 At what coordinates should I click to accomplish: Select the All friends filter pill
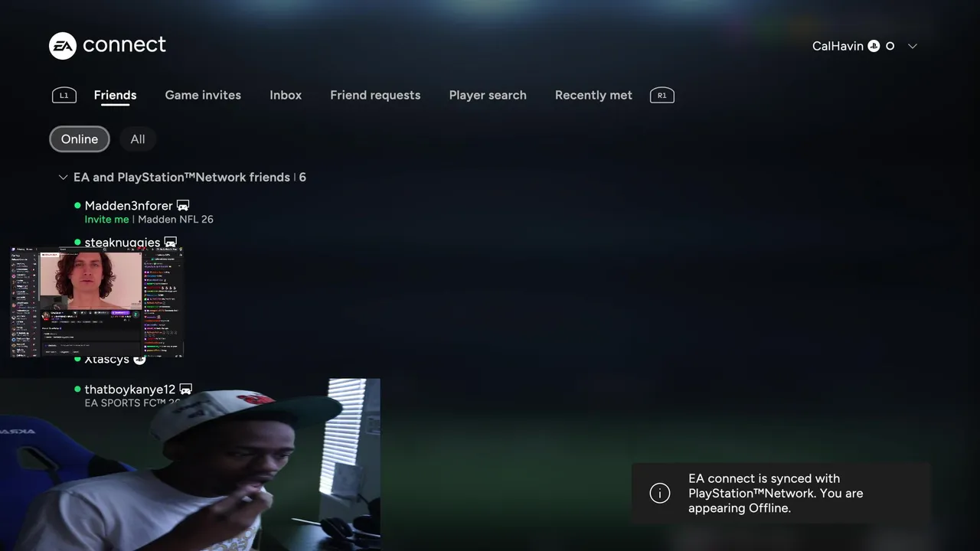coord(138,139)
